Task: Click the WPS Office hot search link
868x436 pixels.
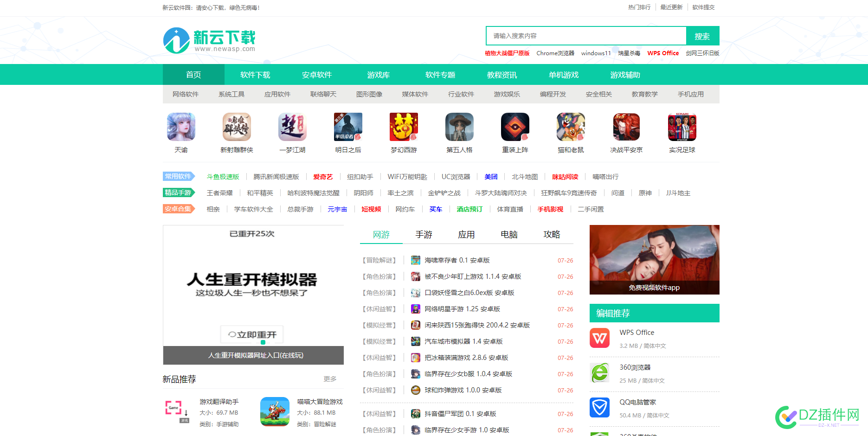Action: [x=663, y=53]
